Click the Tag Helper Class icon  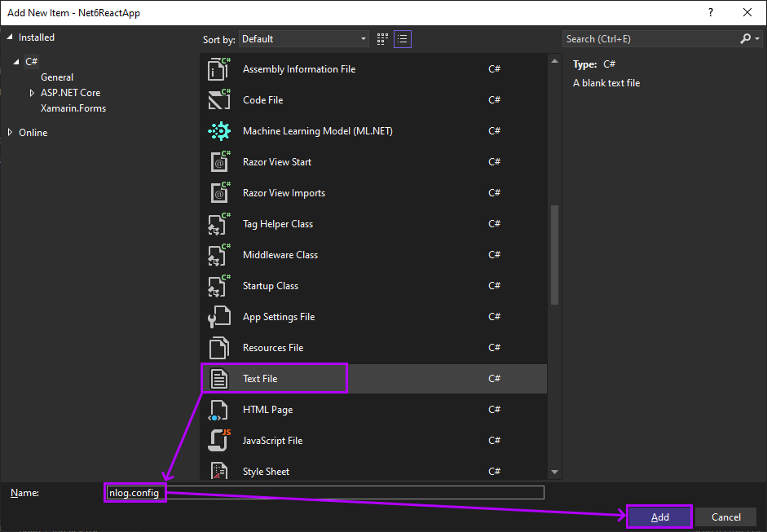tap(218, 224)
